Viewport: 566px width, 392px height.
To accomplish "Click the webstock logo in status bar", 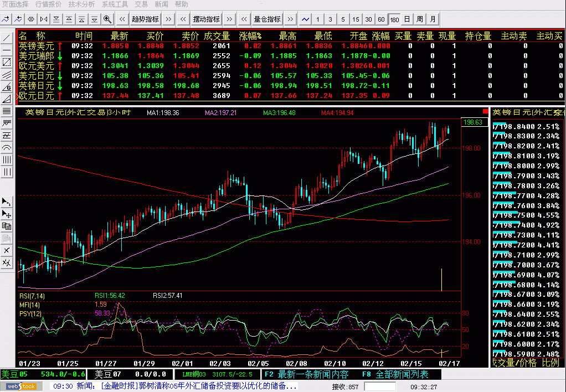I will coord(21,386).
